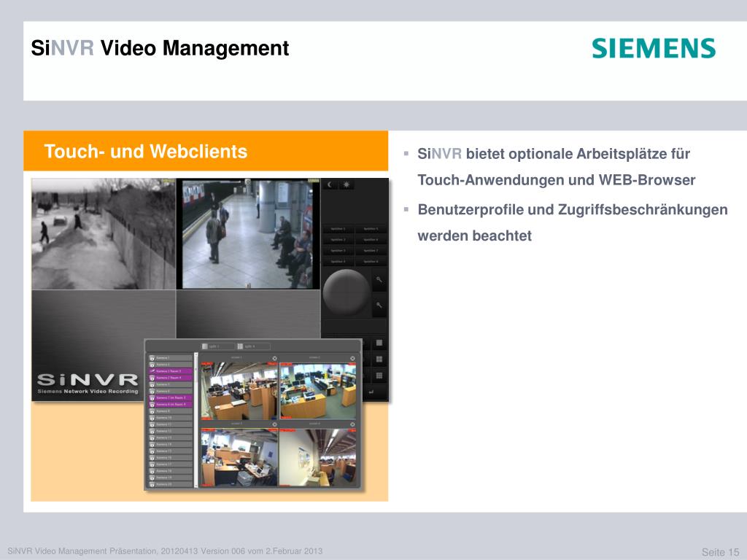Select four-view grid layout icon in touch panel

(379, 359)
